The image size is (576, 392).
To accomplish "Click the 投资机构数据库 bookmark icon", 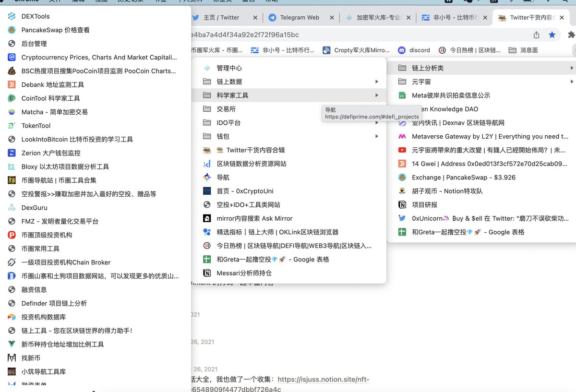I will (x=12, y=317).
